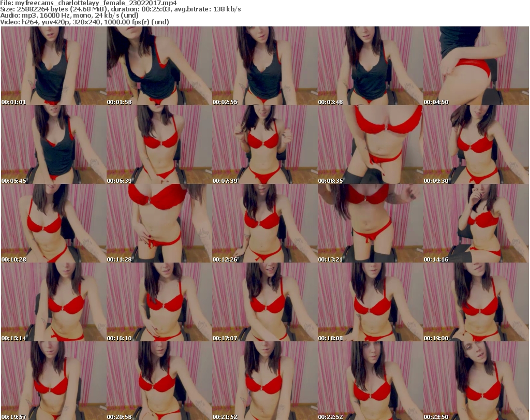Select the thumbnail timestamped 00:05:45
The height and width of the screenshot is (420, 530).
(54, 144)
